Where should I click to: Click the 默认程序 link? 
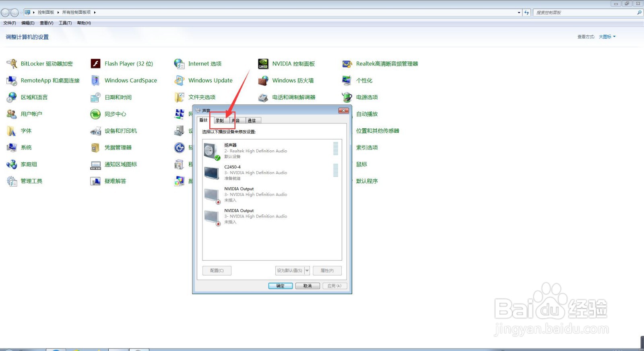pyautogui.click(x=367, y=181)
